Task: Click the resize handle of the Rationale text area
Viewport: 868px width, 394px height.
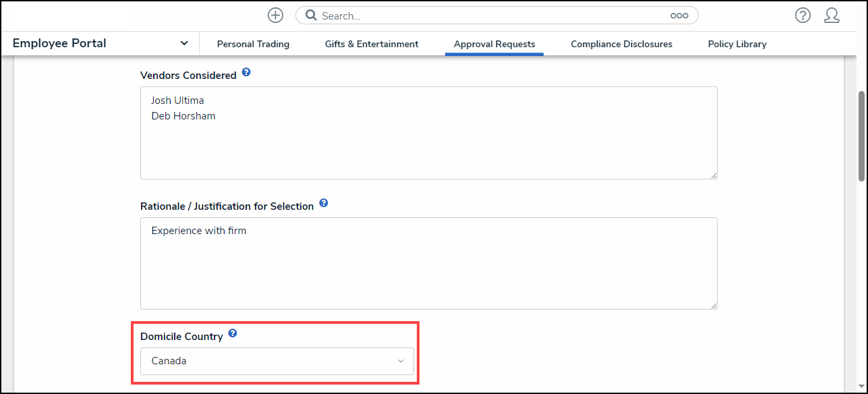Action: 714,306
